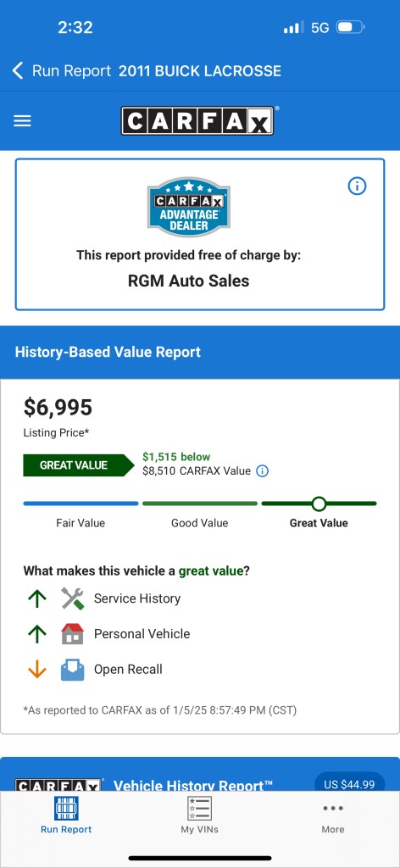Open the More tab
This screenshot has height=868, width=400.
[332, 815]
